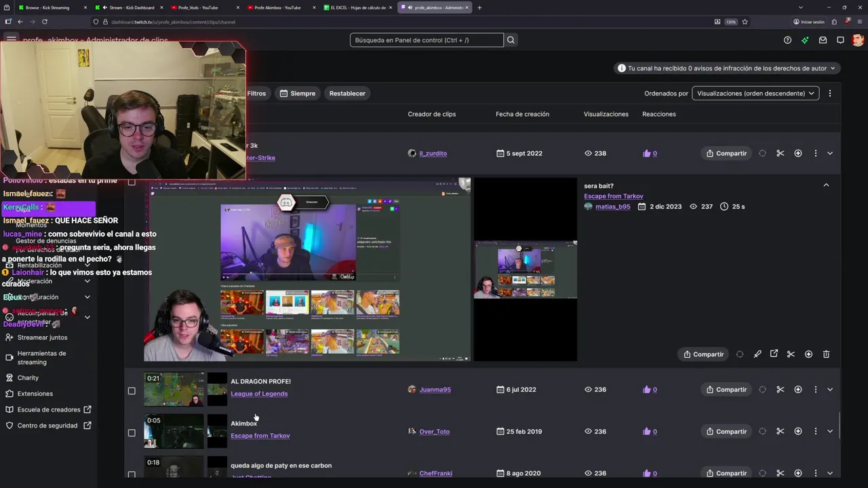The width and height of the screenshot is (868, 488).
Task: Click the search magnifier button
Action: click(511, 40)
